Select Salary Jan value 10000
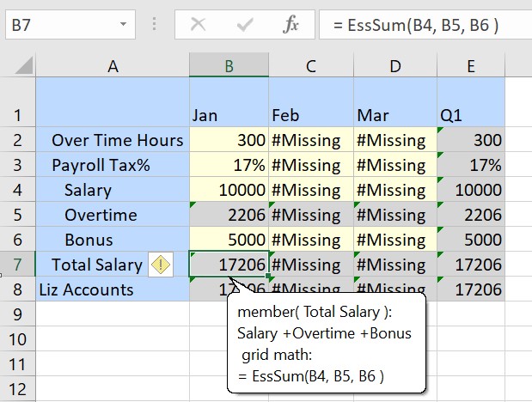Viewport: 532px width, 402px height. pyautogui.click(x=229, y=190)
